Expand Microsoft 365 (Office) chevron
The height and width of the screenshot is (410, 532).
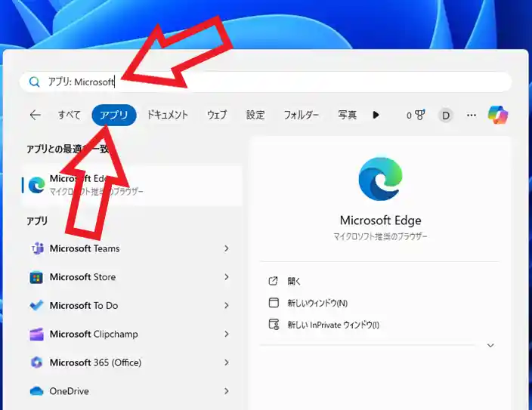[x=226, y=362]
